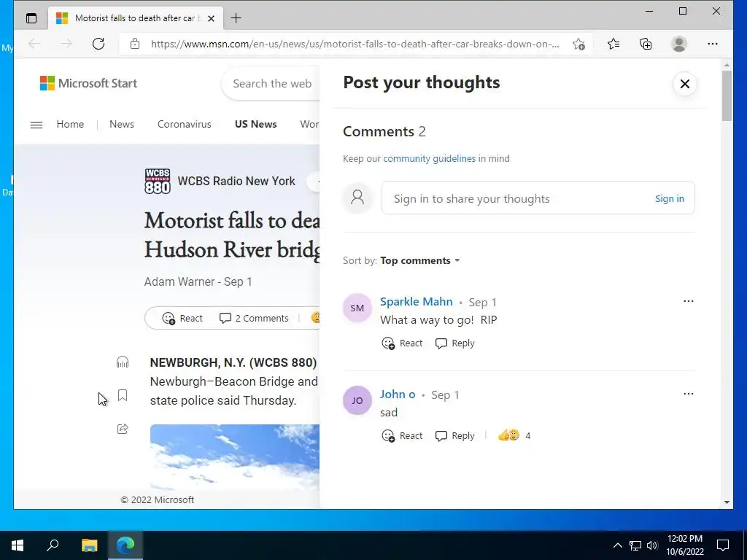The height and width of the screenshot is (560, 747).
Task: Open the browser profile menu
Action: 679,44
